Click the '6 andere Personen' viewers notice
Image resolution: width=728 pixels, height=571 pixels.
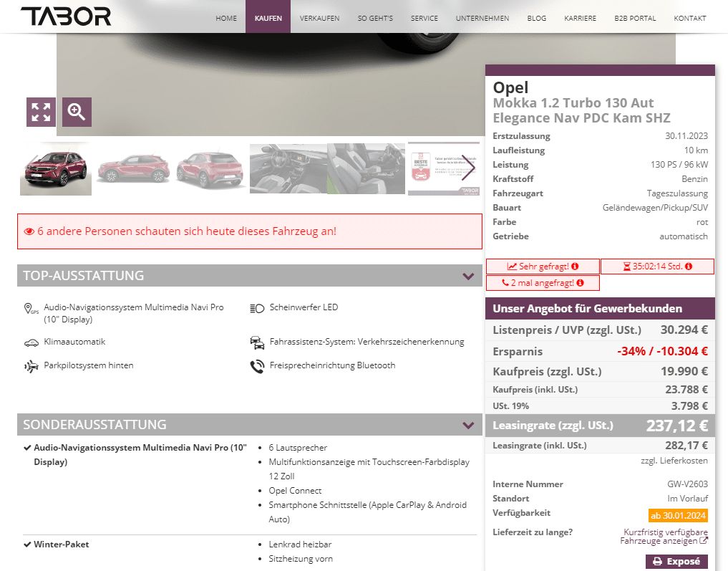click(250, 231)
